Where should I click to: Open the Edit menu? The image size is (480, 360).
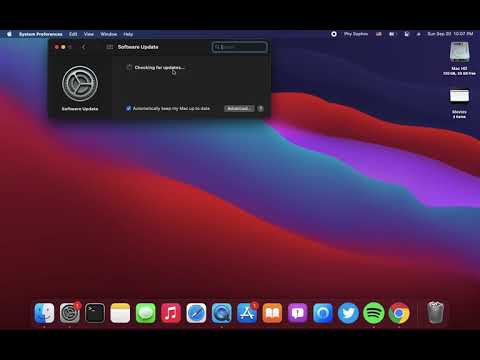[x=73, y=34]
